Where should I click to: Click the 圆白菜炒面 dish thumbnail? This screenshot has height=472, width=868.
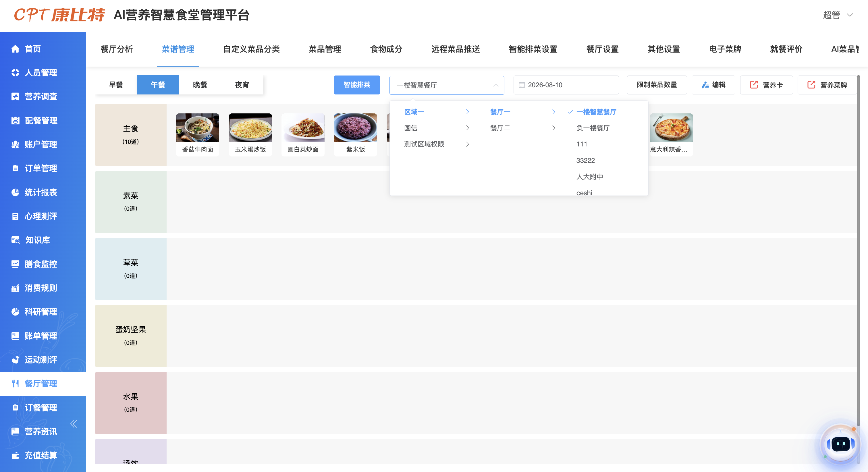303,128
